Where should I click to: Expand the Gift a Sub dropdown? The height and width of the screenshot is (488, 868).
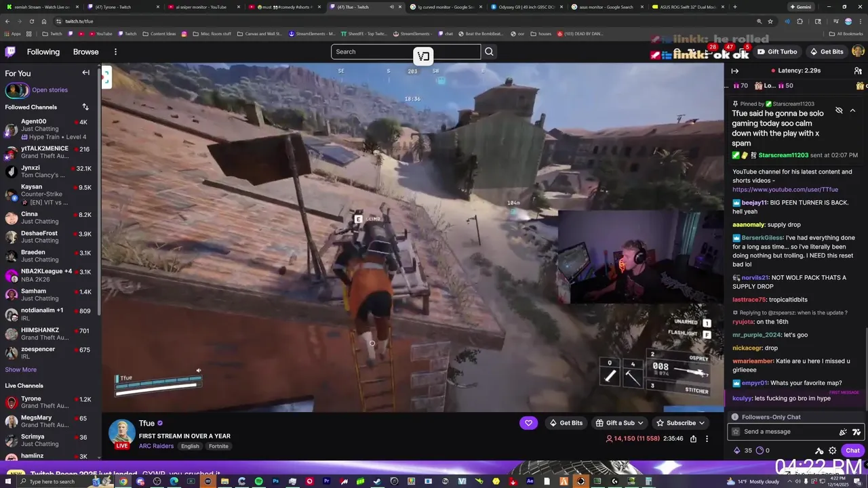coord(620,423)
